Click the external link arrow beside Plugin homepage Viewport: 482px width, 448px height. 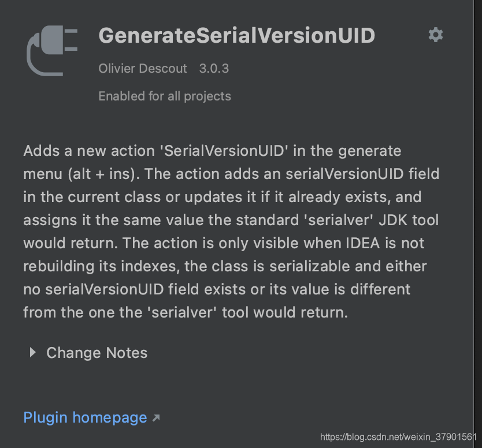[x=155, y=416]
